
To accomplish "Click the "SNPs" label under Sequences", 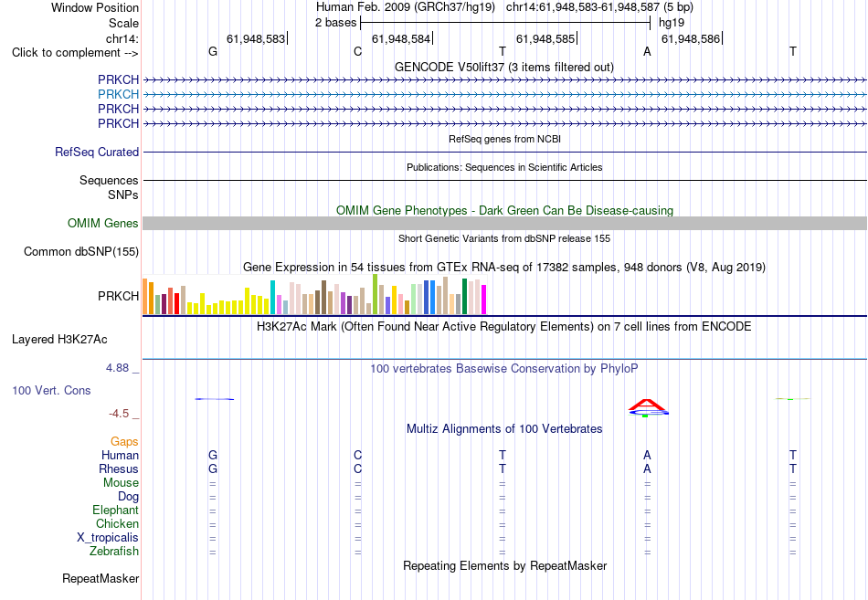I will click(123, 195).
